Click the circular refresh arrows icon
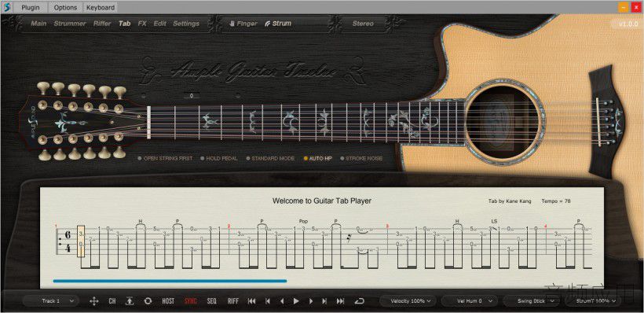Screen dimensions: 644x313 tap(148, 301)
